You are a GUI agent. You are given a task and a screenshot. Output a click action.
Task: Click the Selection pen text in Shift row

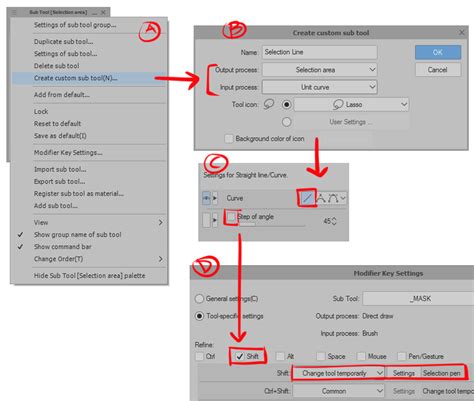pos(442,373)
